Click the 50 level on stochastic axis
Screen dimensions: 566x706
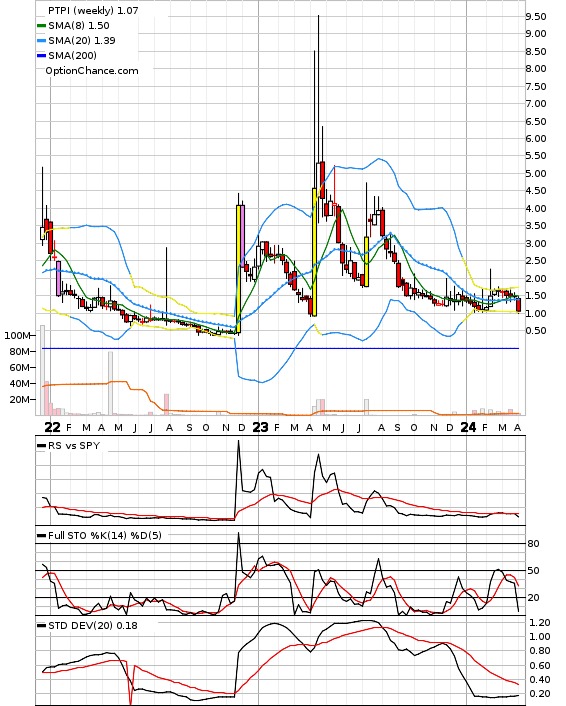pyautogui.click(x=534, y=570)
